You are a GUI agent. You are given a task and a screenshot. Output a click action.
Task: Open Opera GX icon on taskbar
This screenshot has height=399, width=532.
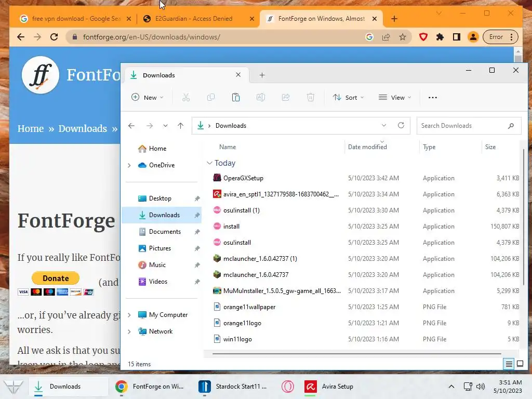[x=288, y=387]
